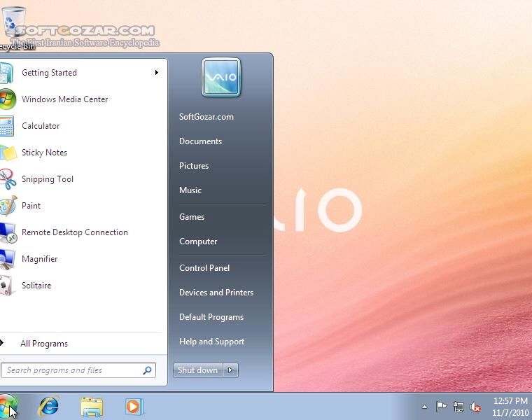Screen dimensions: 532x420
Task: Launch Windows Media Center icon
Action: tap(8, 99)
